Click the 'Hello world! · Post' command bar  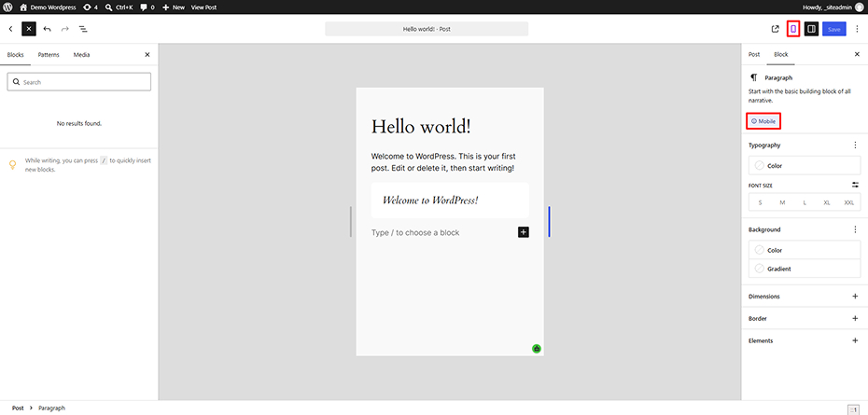[427, 29]
